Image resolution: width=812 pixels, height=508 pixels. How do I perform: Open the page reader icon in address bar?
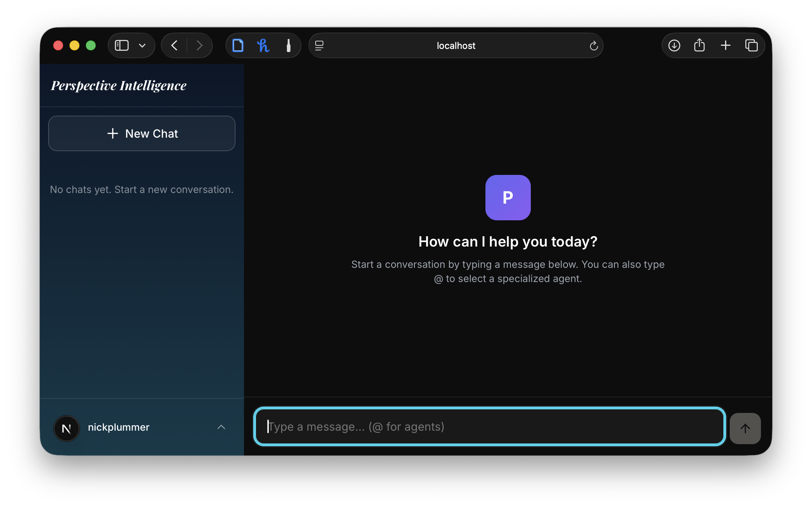point(319,45)
